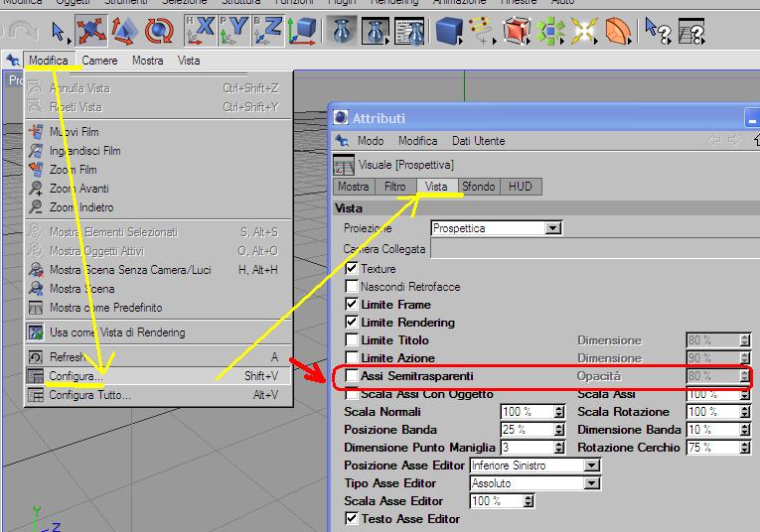Screen dimensions: 760x532
Task: Adjust Scala Rotazione stepper arrows
Action: click(x=745, y=412)
